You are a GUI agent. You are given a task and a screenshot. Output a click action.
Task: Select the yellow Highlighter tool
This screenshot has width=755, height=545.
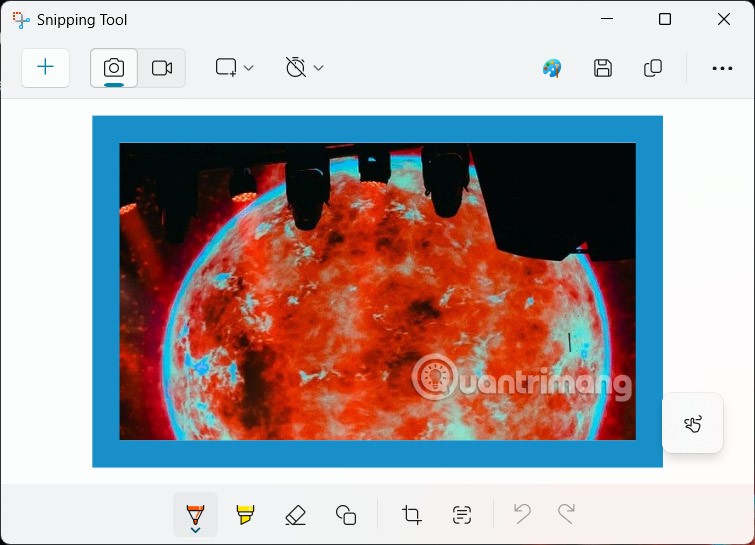[245, 515]
